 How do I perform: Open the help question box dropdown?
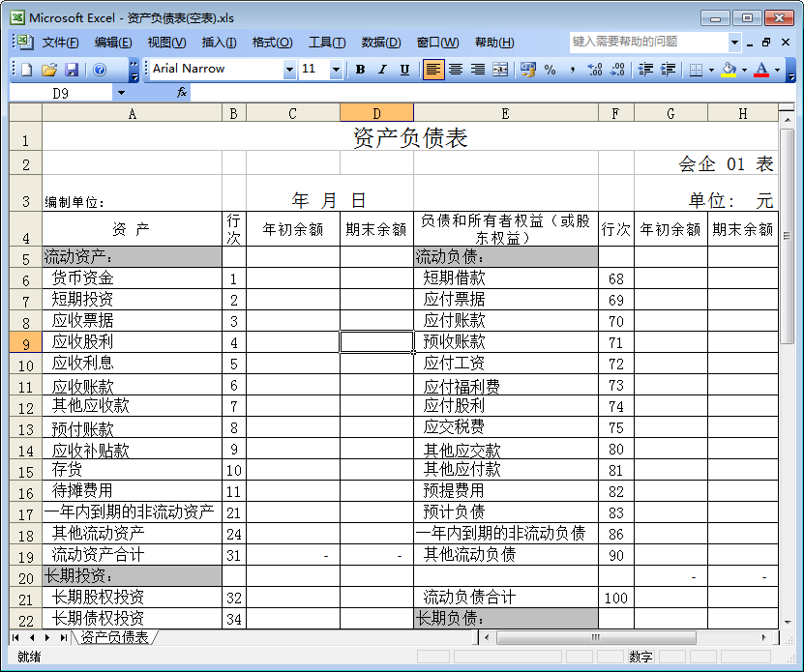click(x=734, y=42)
